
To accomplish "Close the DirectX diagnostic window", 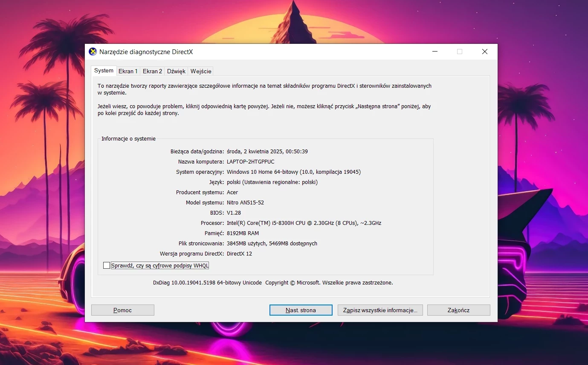I will click(x=485, y=52).
